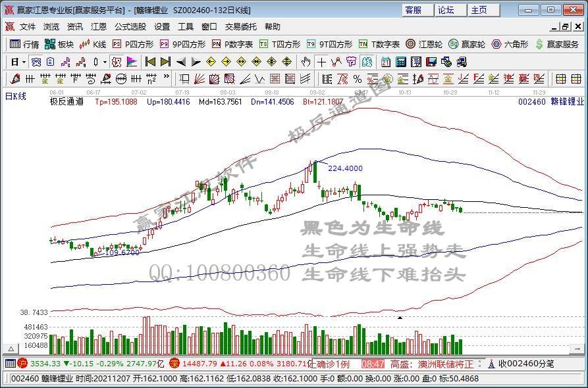The width and height of the screenshot is (588, 388).
Task: Toggle the 权 price adjustment icon
Action: 117,62
